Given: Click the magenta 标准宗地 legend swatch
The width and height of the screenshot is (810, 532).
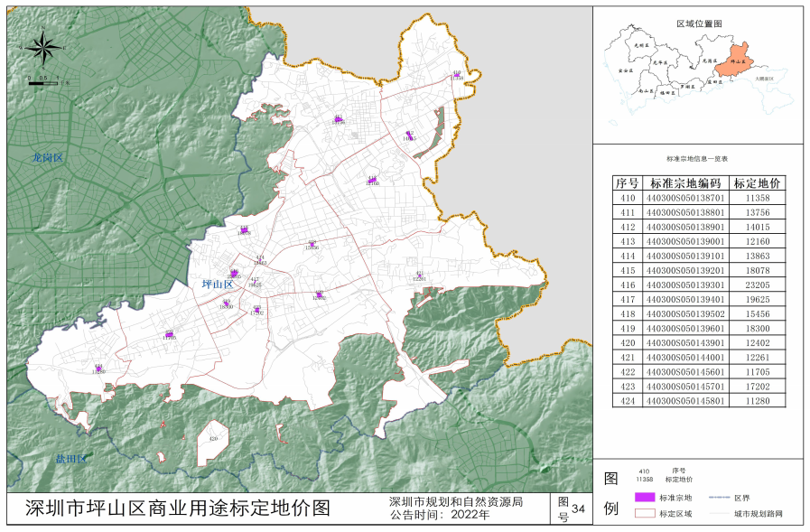Looking at the screenshot, I should point(645,497).
